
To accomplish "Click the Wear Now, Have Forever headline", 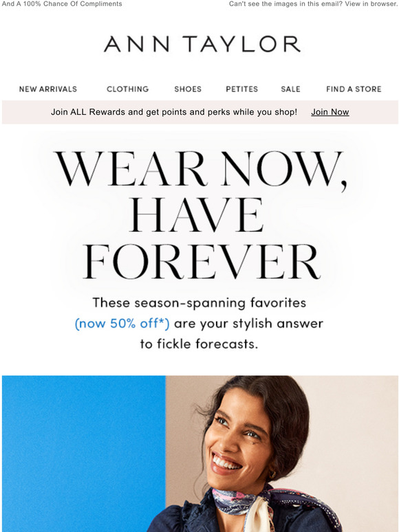I will (x=200, y=215).
